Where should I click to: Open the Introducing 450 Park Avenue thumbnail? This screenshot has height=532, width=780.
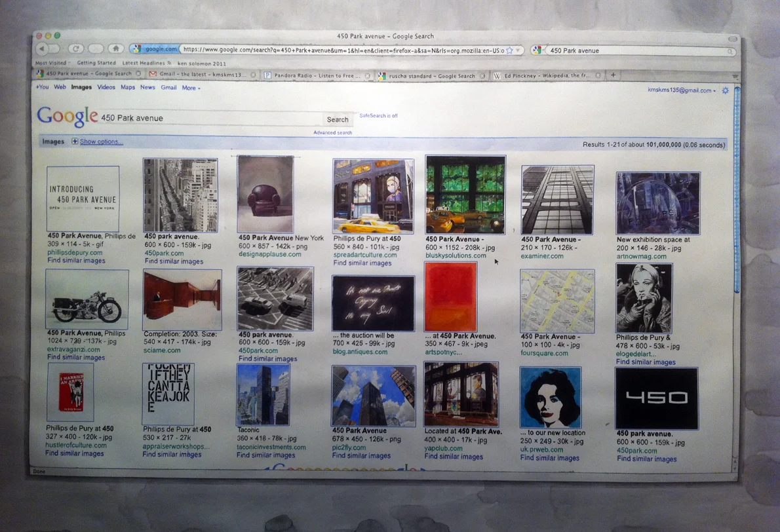[x=83, y=199]
